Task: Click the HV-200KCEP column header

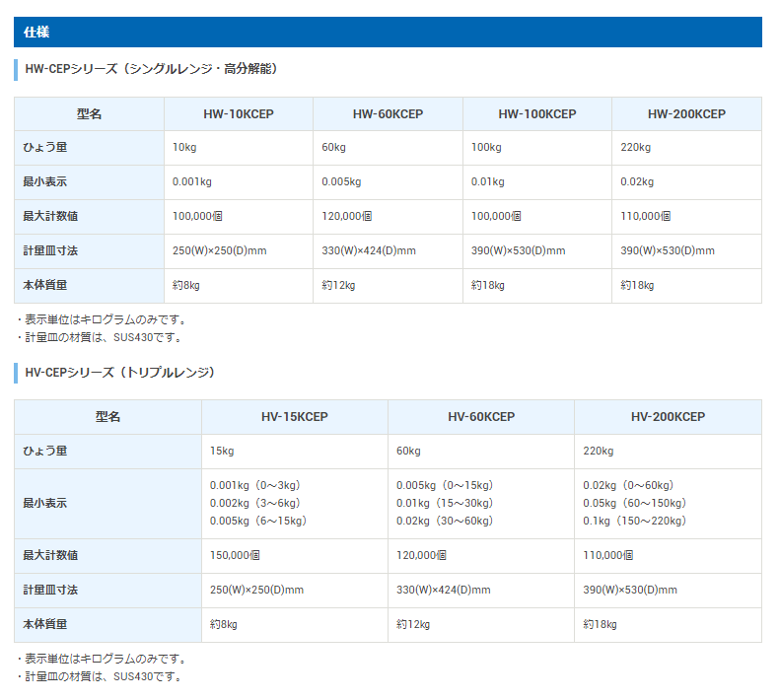Action: coord(668,417)
